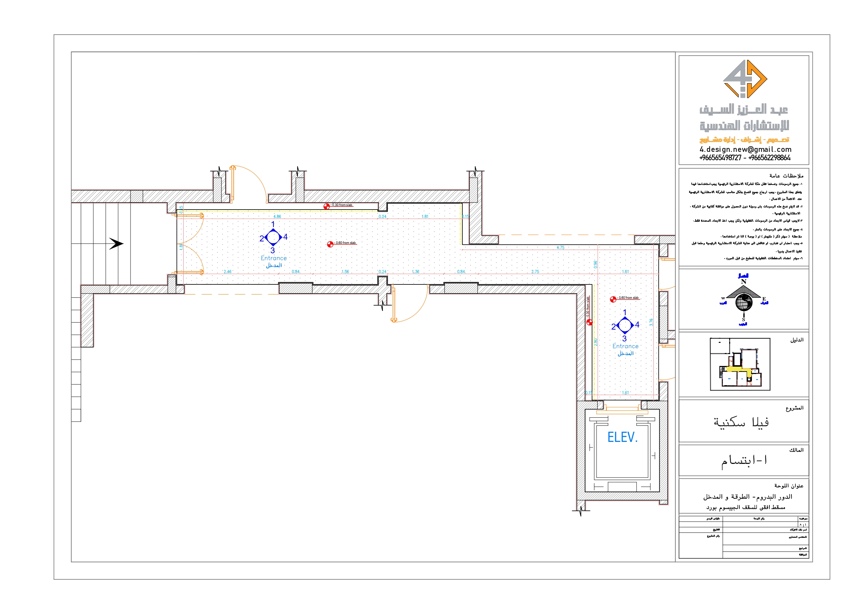Select the red "-0.60 from slab" corridor level marker
Screen dimensions: 868x614
330,244
